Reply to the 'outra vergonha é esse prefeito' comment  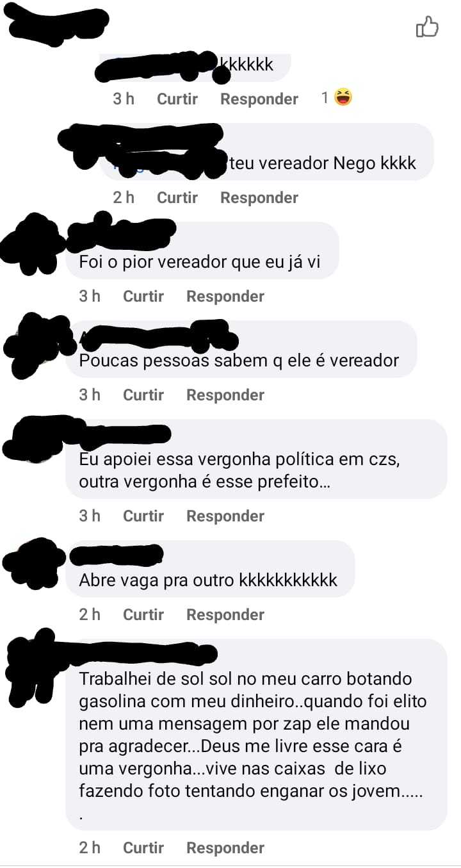[225, 516]
